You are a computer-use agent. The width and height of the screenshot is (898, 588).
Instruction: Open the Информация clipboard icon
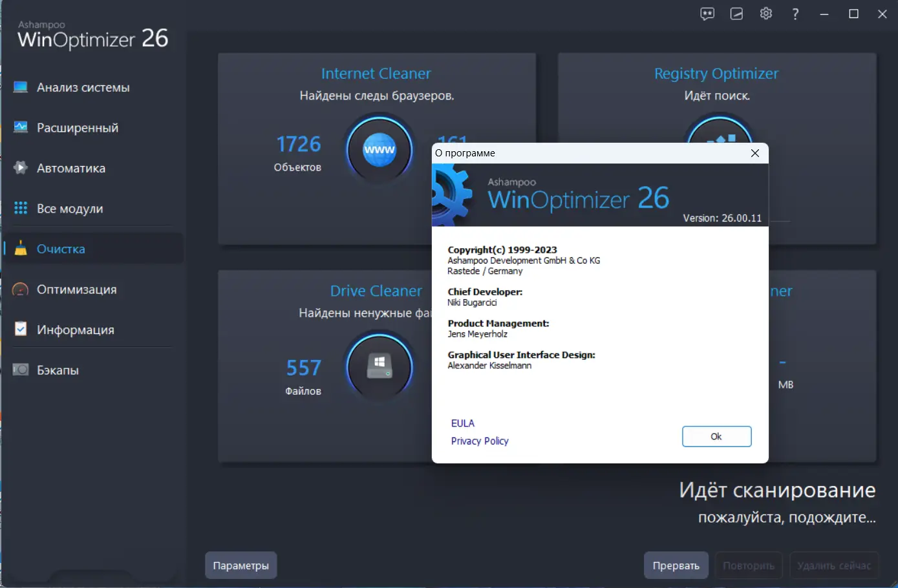click(21, 330)
